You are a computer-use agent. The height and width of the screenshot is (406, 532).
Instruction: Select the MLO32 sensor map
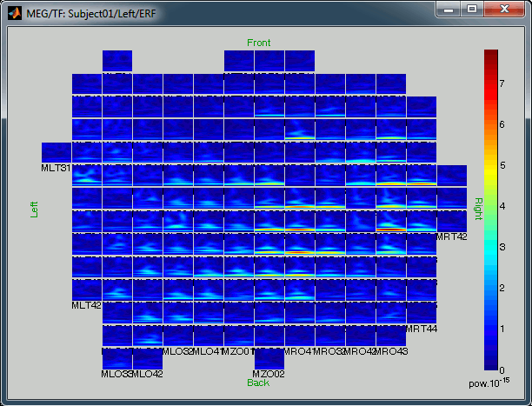tap(177, 336)
